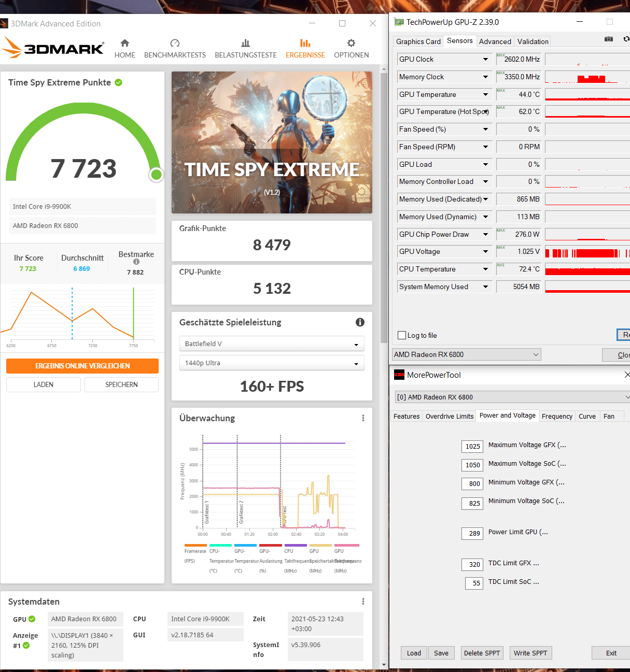Click the Delete SPPT button
630x672 pixels.
pos(482,653)
